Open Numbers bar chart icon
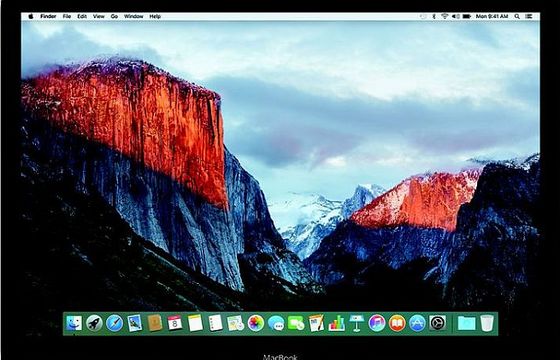 pyautogui.click(x=336, y=323)
